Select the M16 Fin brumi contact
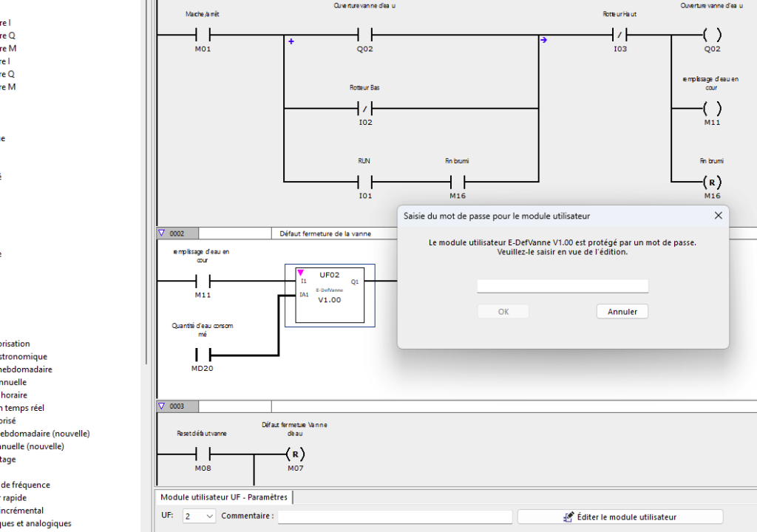The height and width of the screenshot is (532, 757). (457, 182)
